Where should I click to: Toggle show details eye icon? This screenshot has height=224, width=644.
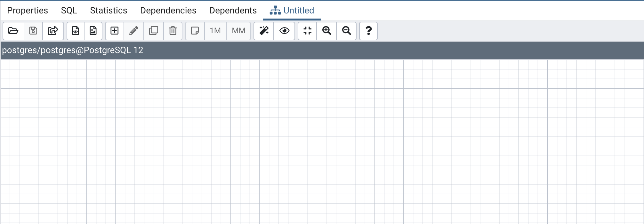(284, 31)
